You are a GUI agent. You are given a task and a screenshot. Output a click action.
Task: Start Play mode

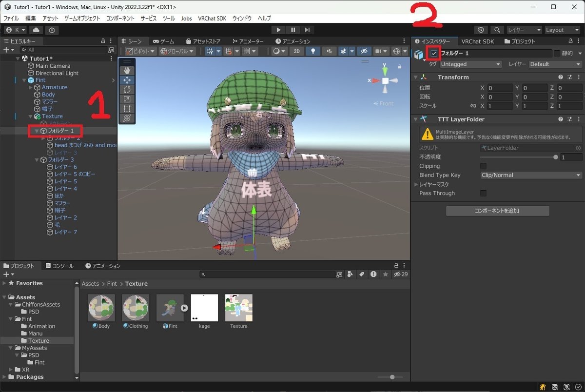tap(278, 30)
